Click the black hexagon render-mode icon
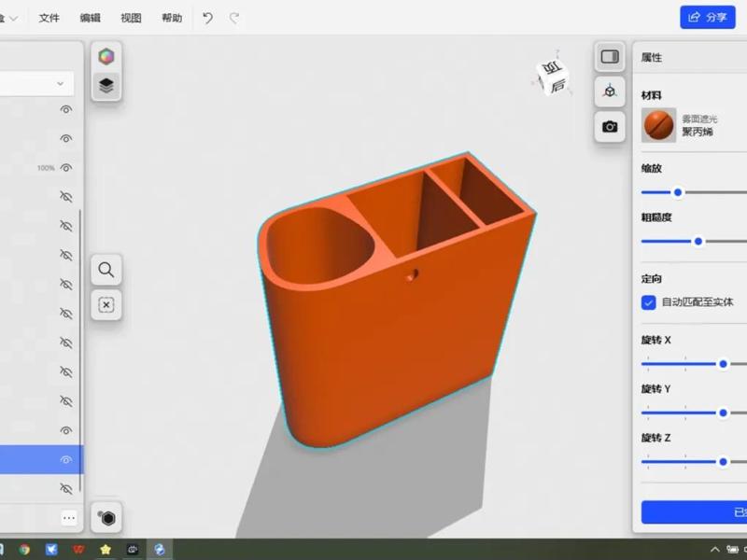747x560 pixels. pyautogui.click(x=108, y=518)
